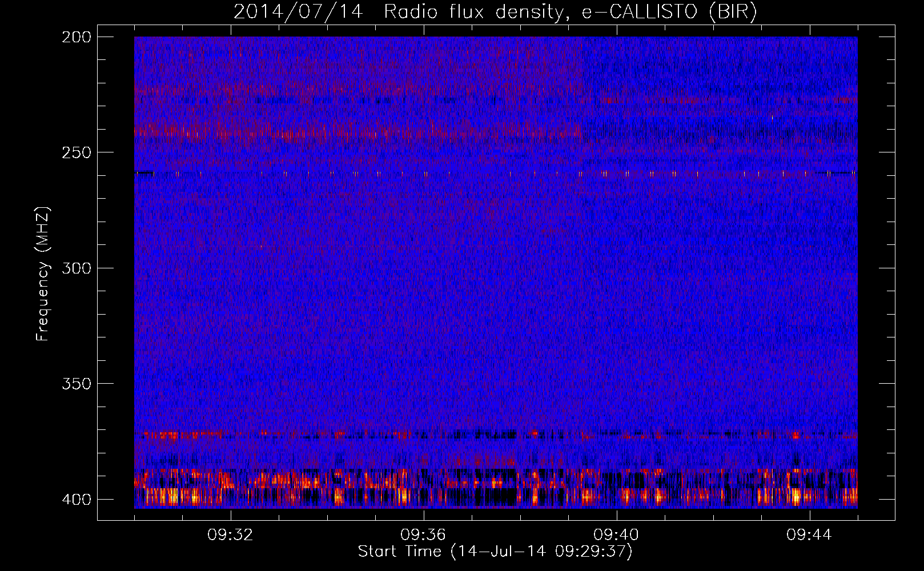Screen dimensions: 924x571
Task: Click the 350 frequency tick label
Action: 76,384
